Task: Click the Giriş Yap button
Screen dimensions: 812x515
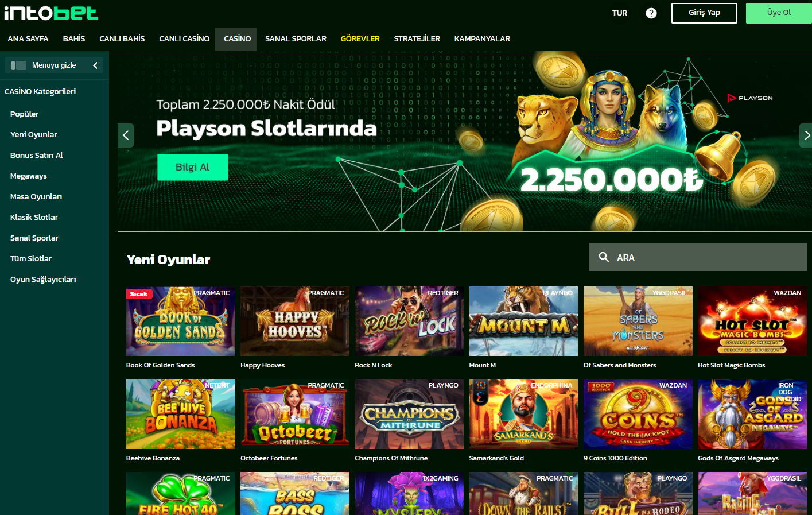Action: (704, 13)
